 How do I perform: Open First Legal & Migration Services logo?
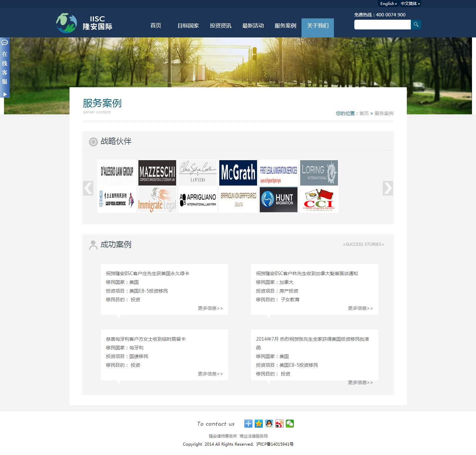click(278, 173)
